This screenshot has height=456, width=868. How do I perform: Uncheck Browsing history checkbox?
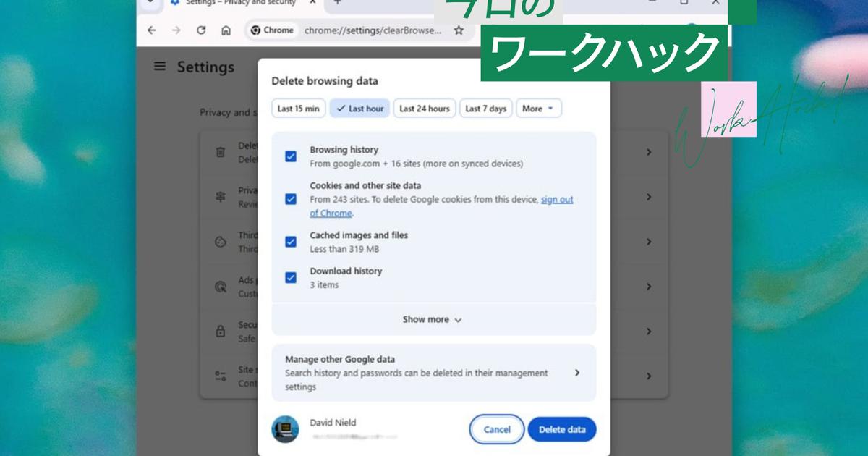[x=291, y=156]
